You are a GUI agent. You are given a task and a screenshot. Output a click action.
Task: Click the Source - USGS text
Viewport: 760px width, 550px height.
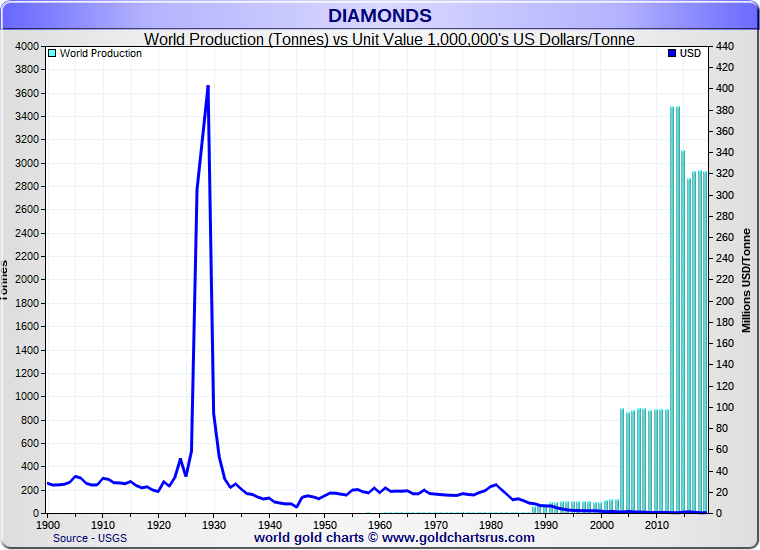coord(90,538)
